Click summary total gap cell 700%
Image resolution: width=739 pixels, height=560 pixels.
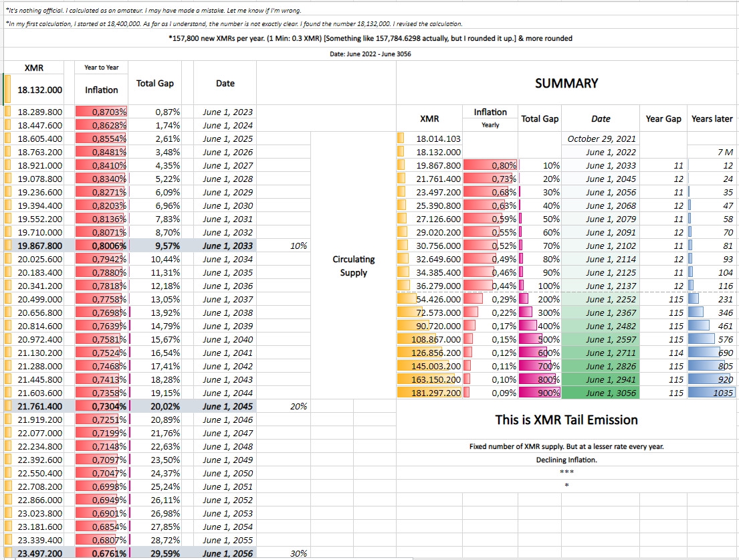(540, 366)
